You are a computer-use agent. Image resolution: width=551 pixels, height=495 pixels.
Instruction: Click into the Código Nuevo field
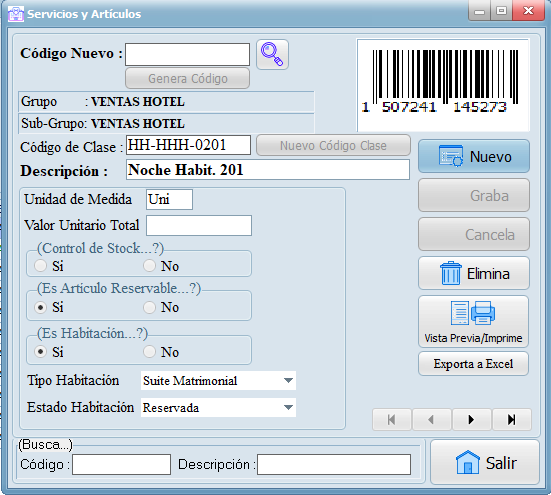pyautogui.click(x=187, y=54)
